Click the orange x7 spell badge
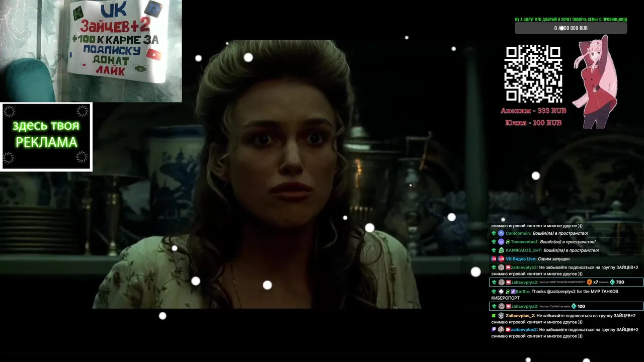 [x=589, y=282]
